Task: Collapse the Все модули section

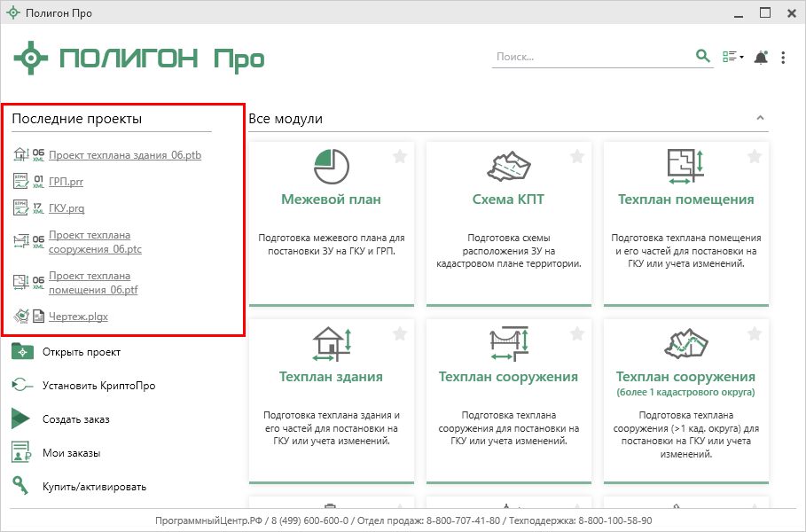Action: (x=760, y=118)
